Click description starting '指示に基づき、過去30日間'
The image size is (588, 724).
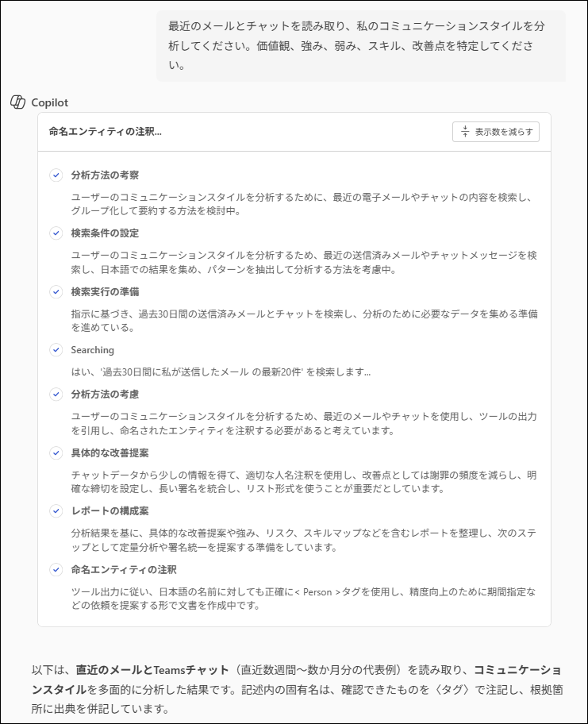pyautogui.click(x=304, y=321)
